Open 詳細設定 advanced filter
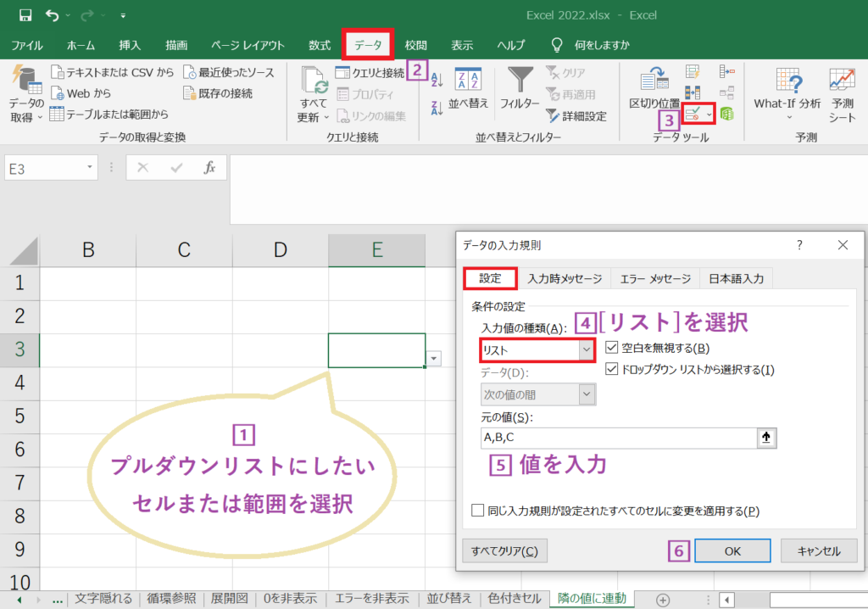The width and height of the screenshot is (868, 609). point(576,116)
